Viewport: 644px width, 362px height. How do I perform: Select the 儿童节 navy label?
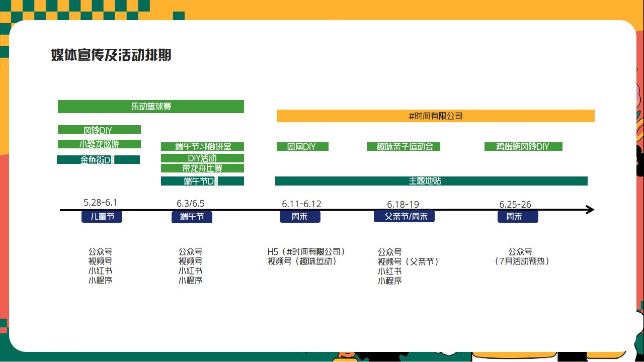(x=102, y=217)
